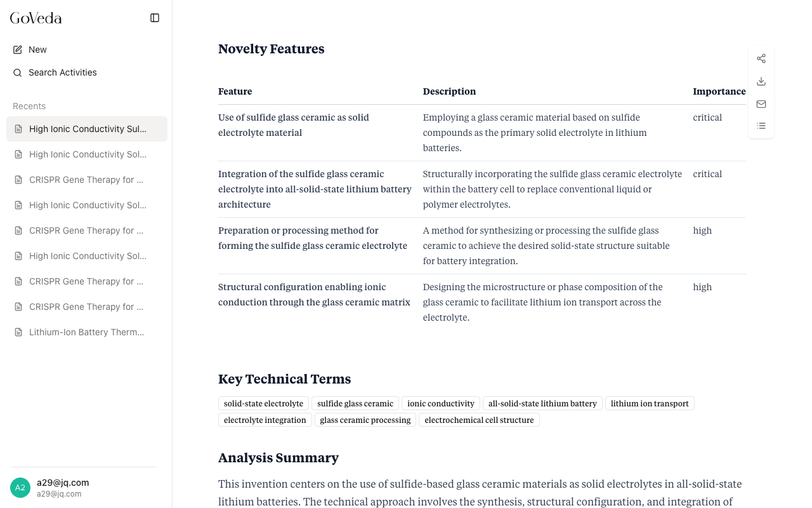Select the highlighted High Ionic Conductivity Sul... item
Viewport: 812px width, 508px height.
(88, 129)
